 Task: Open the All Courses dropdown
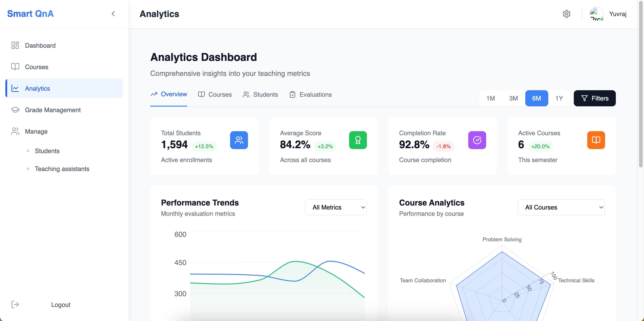(561, 207)
